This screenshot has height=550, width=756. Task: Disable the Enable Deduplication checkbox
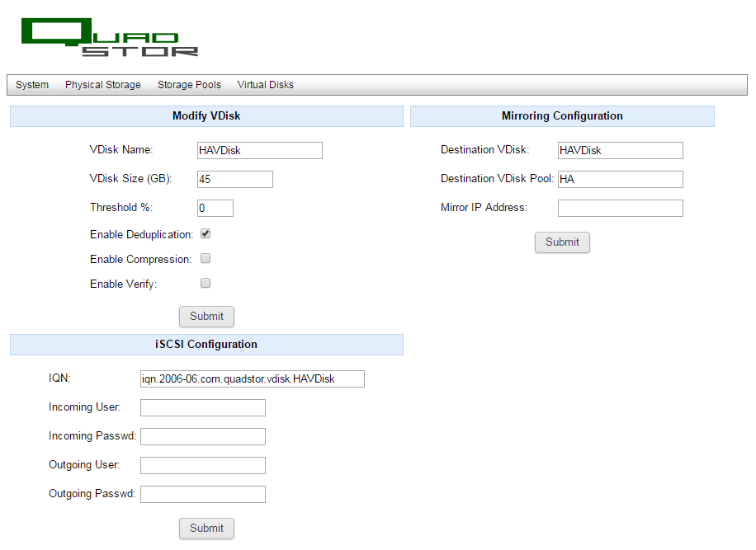[x=206, y=233]
